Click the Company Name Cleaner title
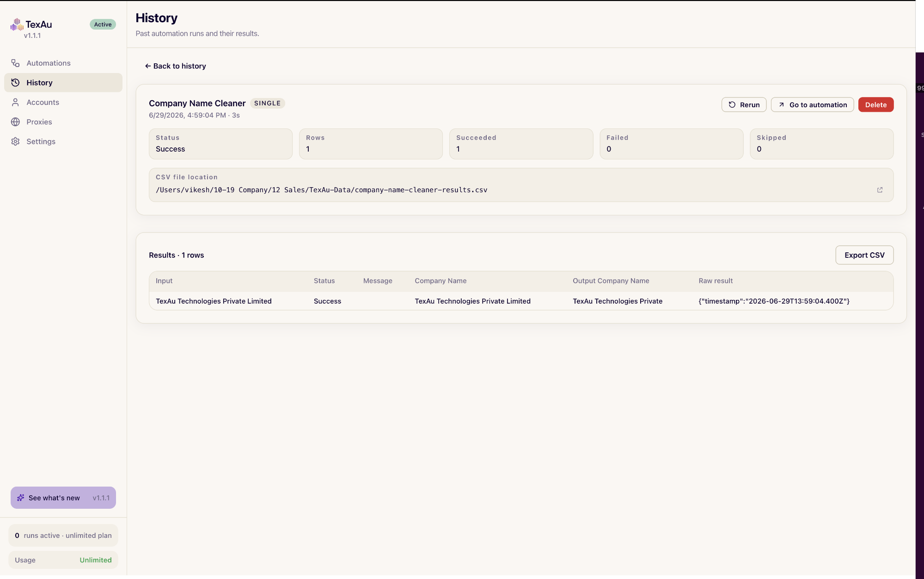924x579 pixels. tap(197, 104)
